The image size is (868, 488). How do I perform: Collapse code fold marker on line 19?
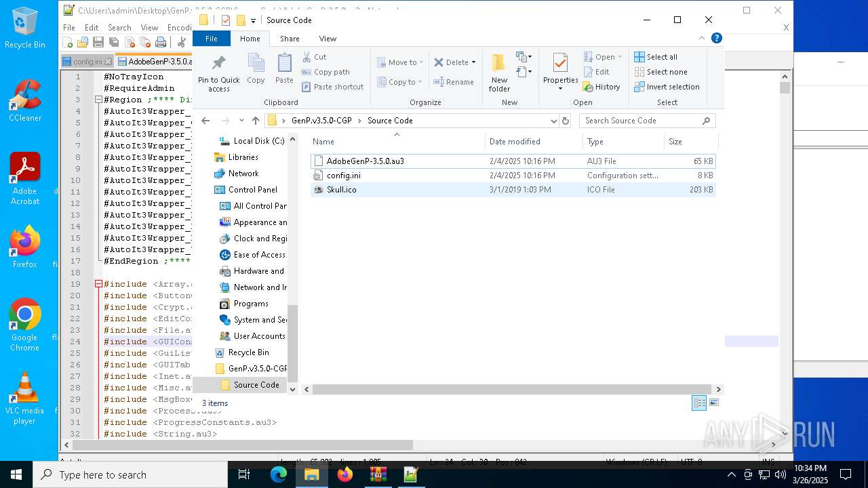point(98,284)
